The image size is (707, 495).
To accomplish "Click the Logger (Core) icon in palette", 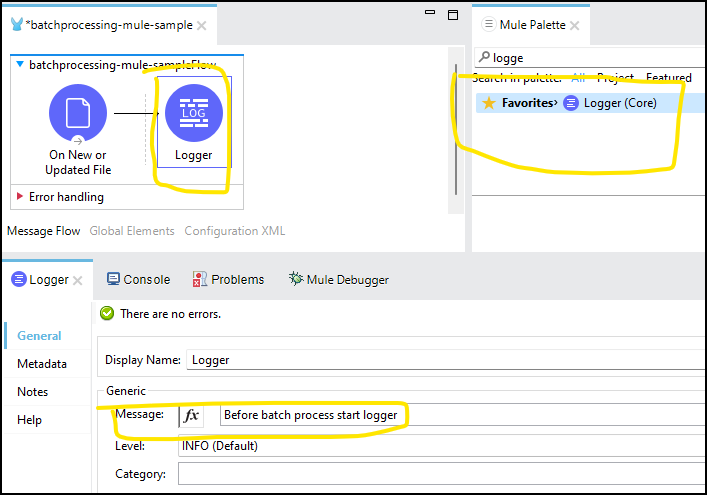I will (x=571, y=103).
